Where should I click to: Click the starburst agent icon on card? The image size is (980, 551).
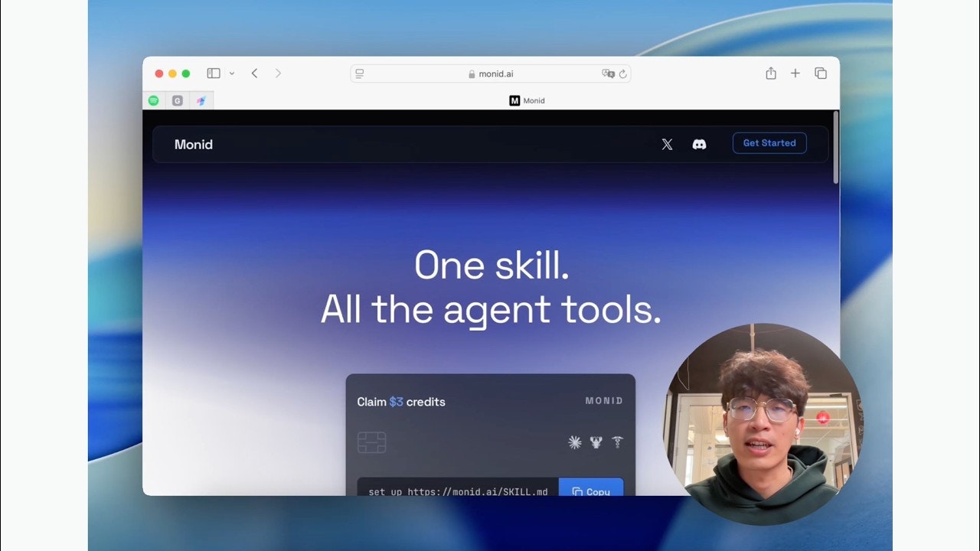click(x=574, y=442)
